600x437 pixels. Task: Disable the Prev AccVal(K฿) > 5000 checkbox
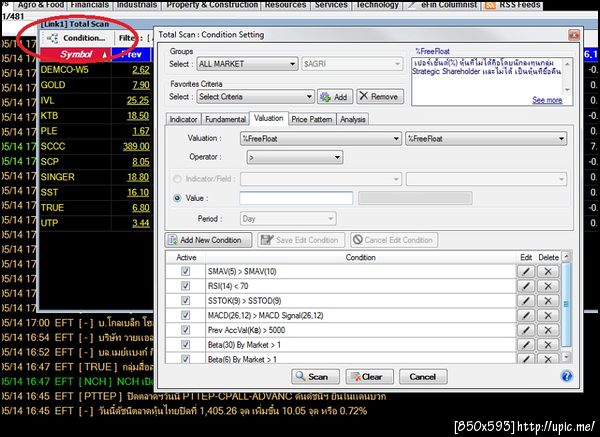click(x=186, y=330)
